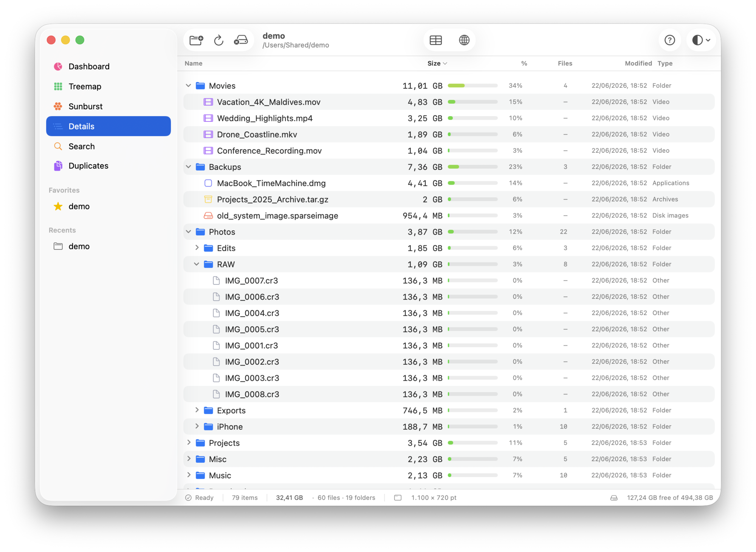Switch to table layout view icon

click(x=435, y=40)
